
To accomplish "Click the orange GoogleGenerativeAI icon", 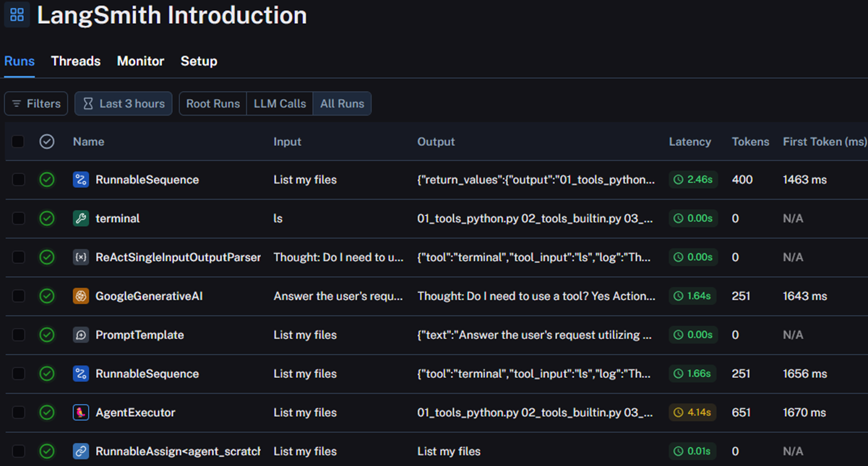I will click(x=81, y=296).
